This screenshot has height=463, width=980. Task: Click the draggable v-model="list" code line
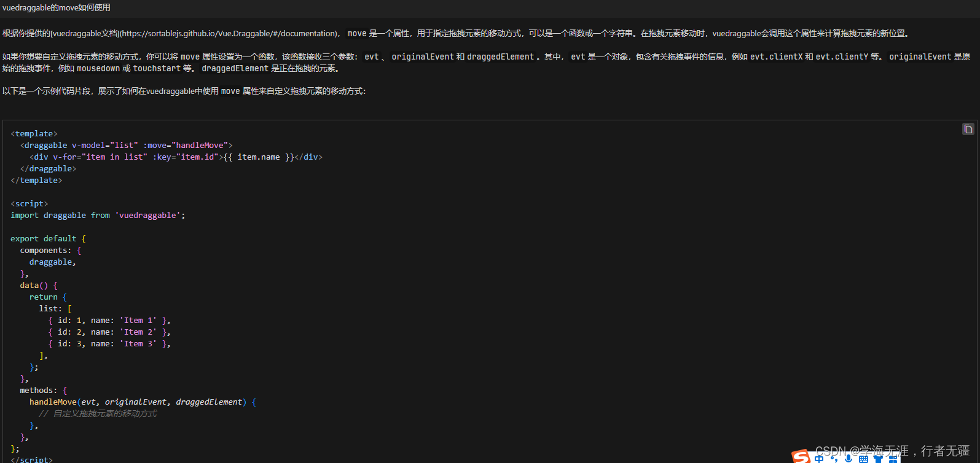(127, 145)
